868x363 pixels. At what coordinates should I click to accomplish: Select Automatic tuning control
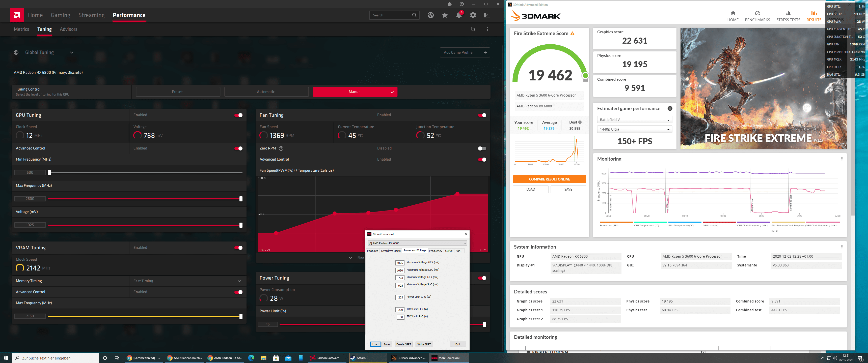click(266, 92)
